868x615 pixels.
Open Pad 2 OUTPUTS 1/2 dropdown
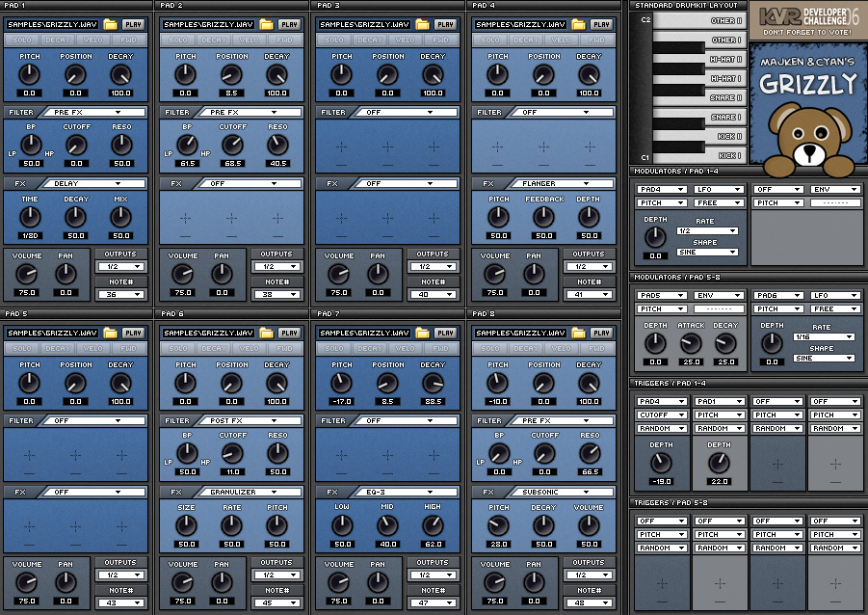277,266
